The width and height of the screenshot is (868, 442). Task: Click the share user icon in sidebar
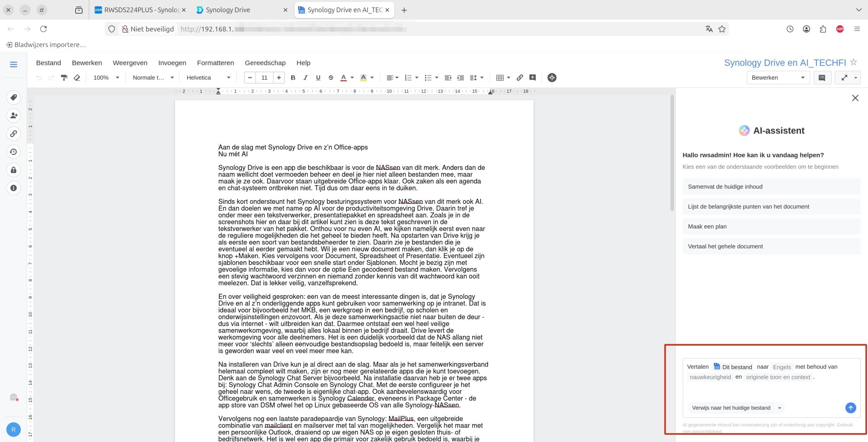pos(14,116)
